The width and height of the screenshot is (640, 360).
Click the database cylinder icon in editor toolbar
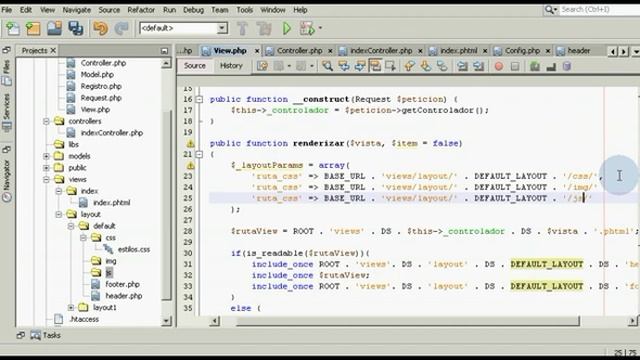click(x=567, y=66)
